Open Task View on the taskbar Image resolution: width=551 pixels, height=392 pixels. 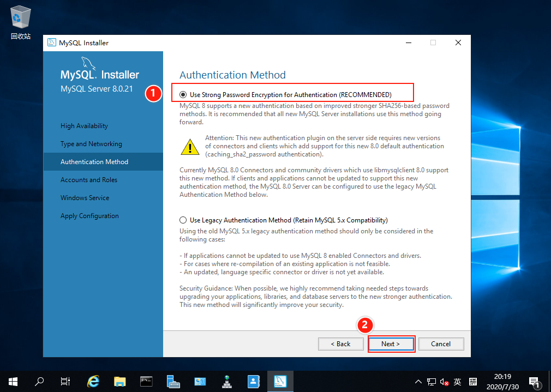click(65, 381)
